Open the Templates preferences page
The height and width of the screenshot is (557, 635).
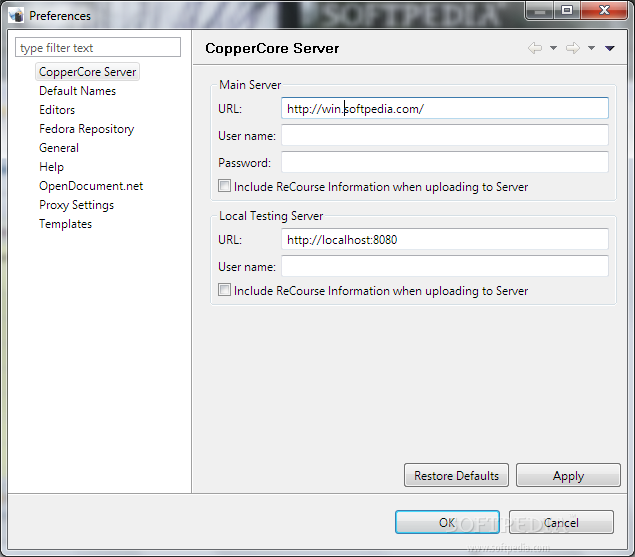66,224
